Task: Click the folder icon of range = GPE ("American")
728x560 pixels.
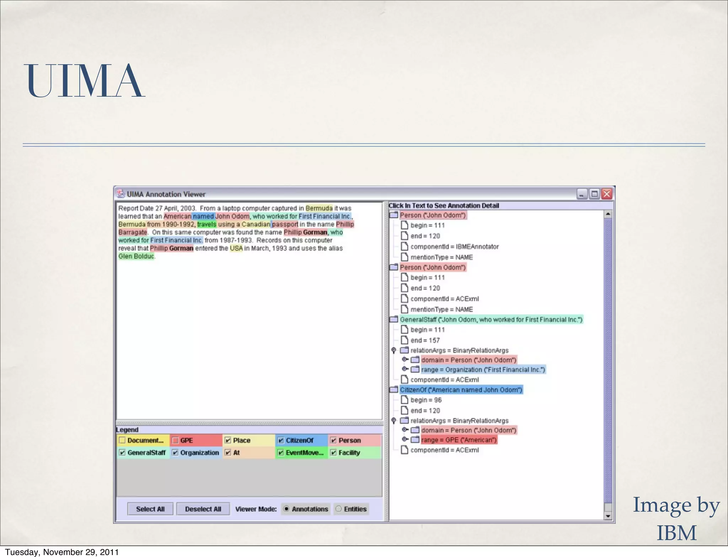Action: 415,440
